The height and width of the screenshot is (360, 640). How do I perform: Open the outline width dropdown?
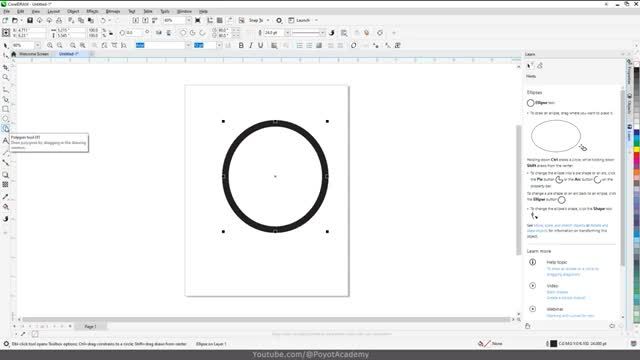[287, 33]
